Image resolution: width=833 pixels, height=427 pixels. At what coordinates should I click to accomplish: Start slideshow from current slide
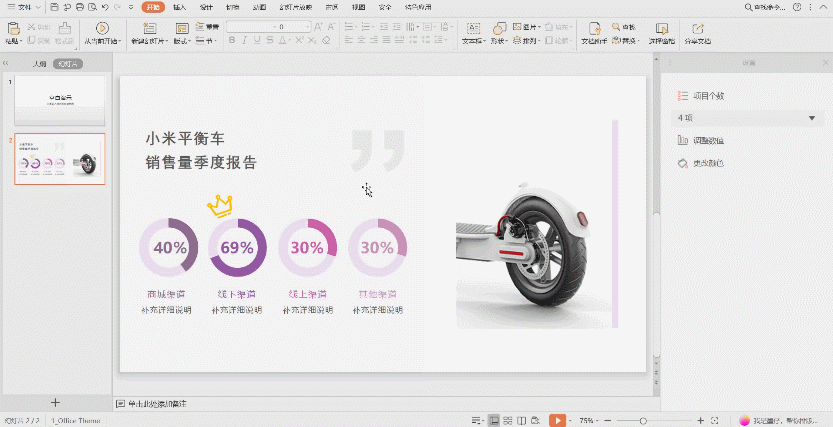(101, 27)
